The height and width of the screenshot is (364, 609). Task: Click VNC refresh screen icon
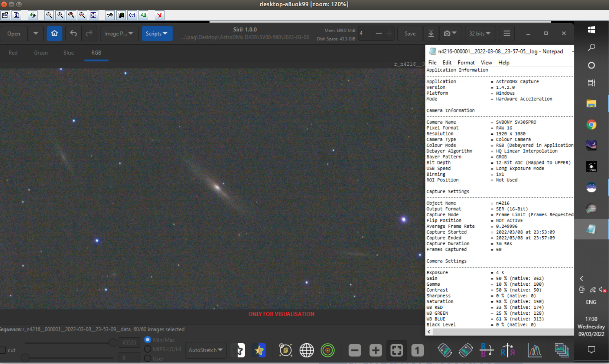click(x=33, y=15)
